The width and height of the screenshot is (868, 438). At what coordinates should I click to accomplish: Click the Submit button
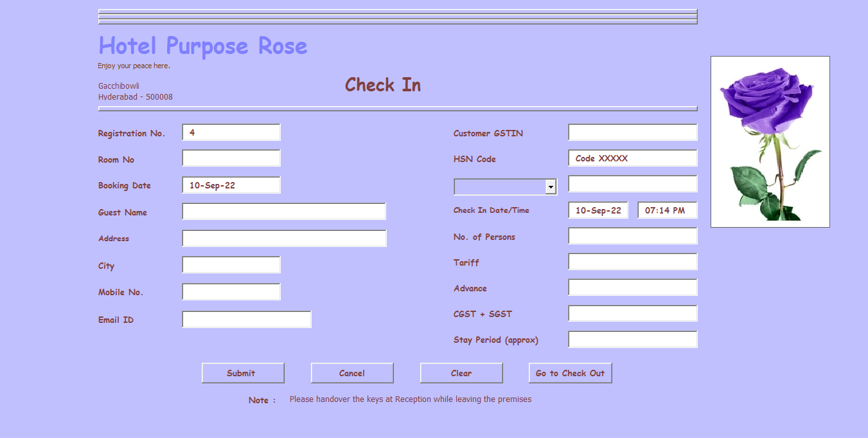coord(243,373)
